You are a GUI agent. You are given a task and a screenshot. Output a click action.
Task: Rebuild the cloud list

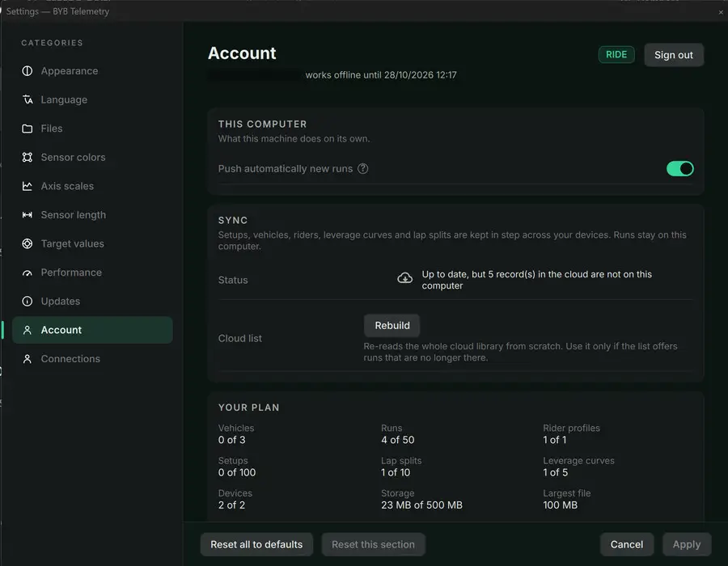(x=392, y=326)
